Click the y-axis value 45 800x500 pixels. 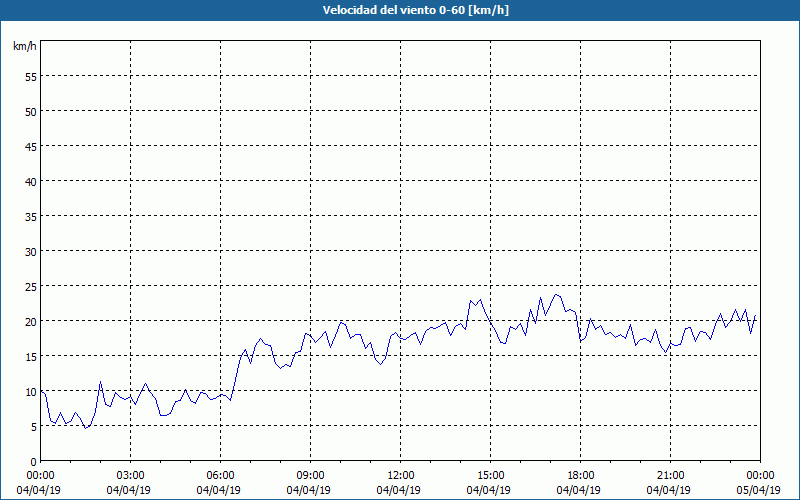tap(31, 146)
